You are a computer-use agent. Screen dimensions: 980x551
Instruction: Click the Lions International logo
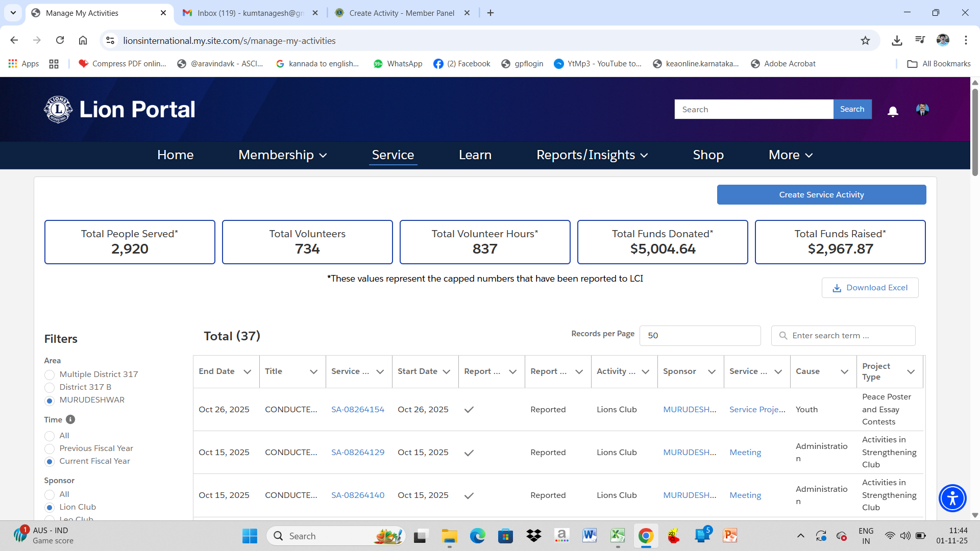point(58,109)
